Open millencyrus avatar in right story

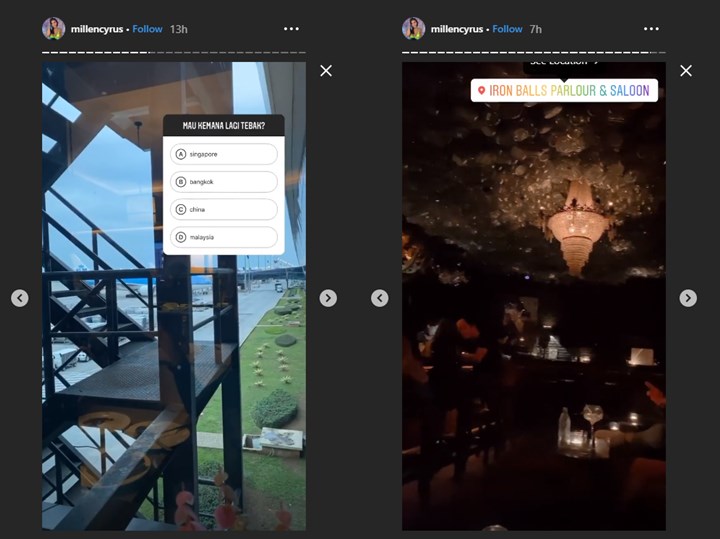[x=413, y=29]
